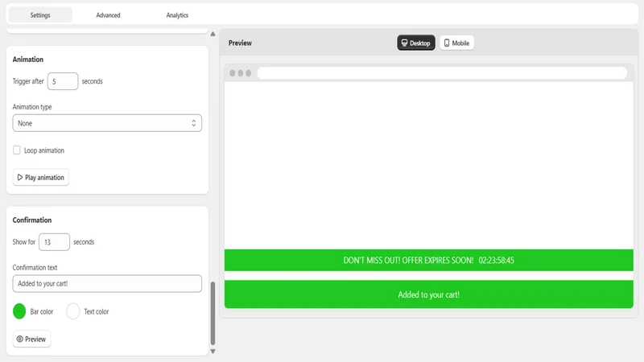This screenshot has height=362, width=644.
Task: Edit the Confirmation text field
Action: point(107,284)
